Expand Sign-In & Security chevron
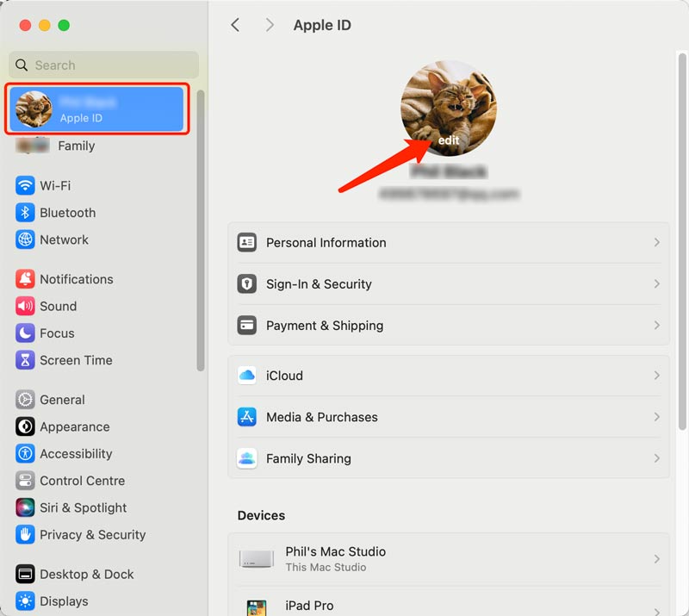689x616 pixels. 656,284
